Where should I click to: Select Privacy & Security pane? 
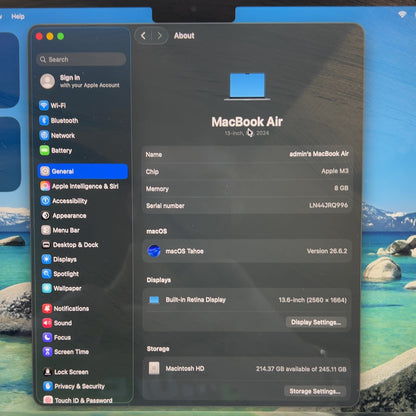tap(74, 386)
